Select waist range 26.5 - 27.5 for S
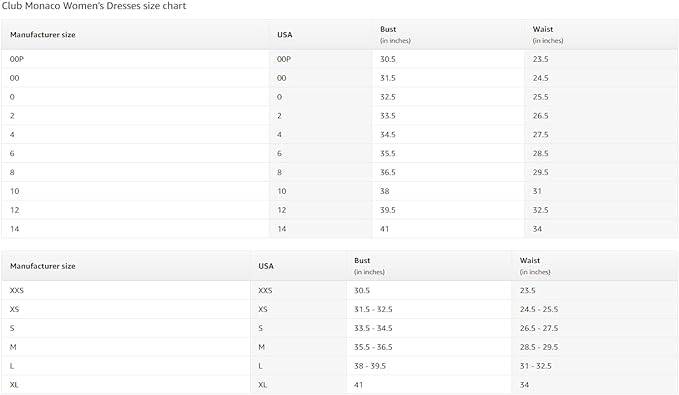The image size is (679, 395). [x=539, y=328]
